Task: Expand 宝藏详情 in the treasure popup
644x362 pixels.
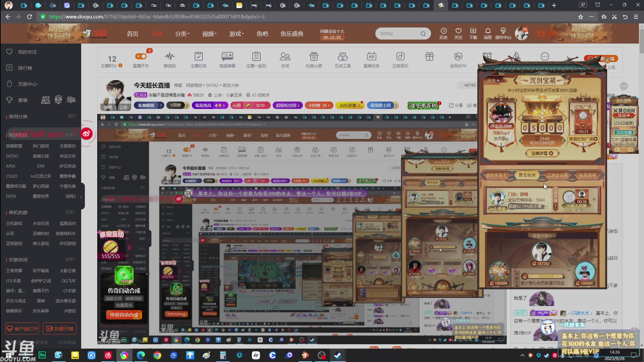Action: pyautogui.click(x=542, y=153)
